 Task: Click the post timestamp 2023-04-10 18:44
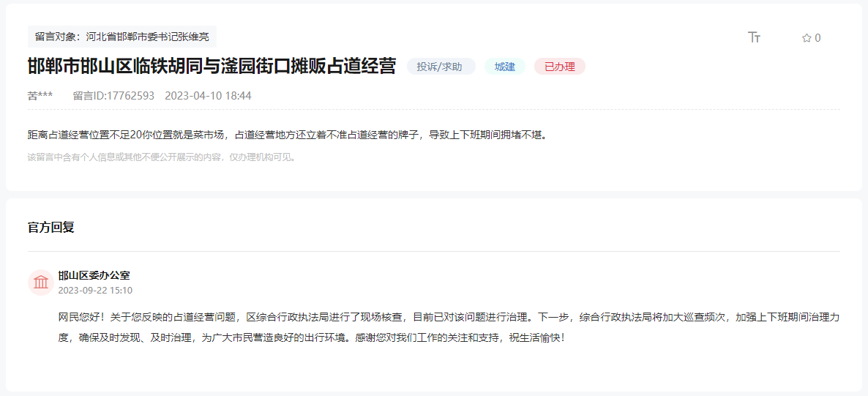[208, 95]
